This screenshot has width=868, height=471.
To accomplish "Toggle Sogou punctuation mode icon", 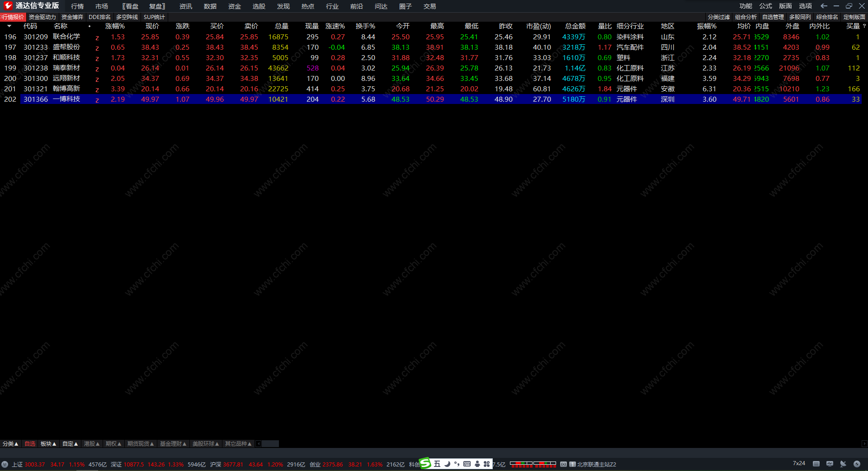I will (457, 464).
